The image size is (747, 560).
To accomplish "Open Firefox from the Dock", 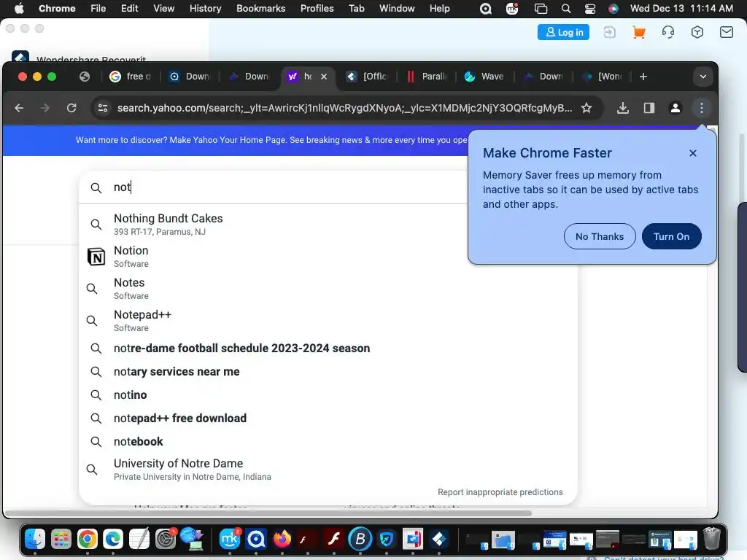I will pyautogui.click(x=282, y=539).
